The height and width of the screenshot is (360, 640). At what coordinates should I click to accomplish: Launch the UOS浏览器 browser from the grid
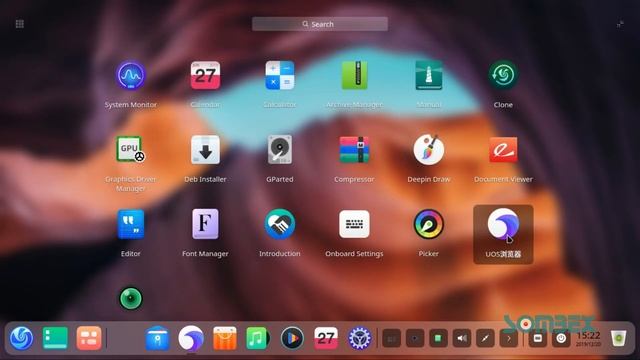click(503, 224)
